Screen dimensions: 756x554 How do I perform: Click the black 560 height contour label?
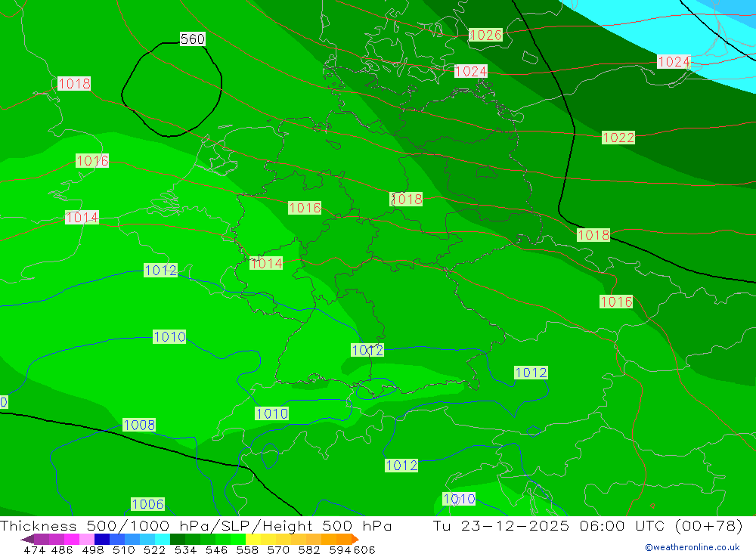(x=192, y=39)
